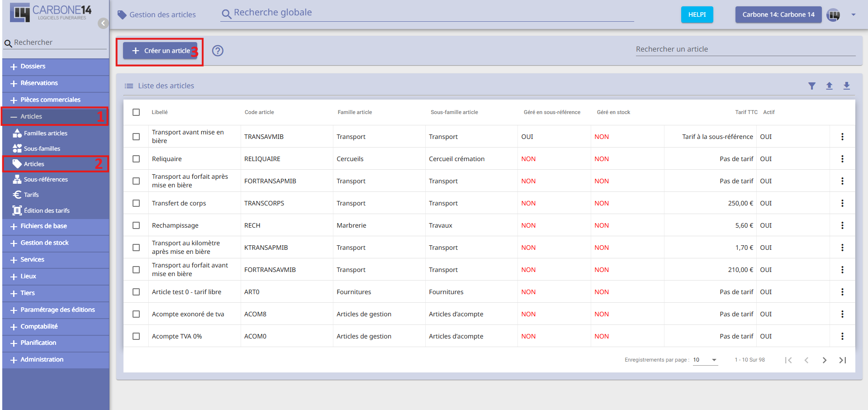Sort by the Libellé column header
Image resolution: width=868 pixels, height=410 pixels.
160,112
